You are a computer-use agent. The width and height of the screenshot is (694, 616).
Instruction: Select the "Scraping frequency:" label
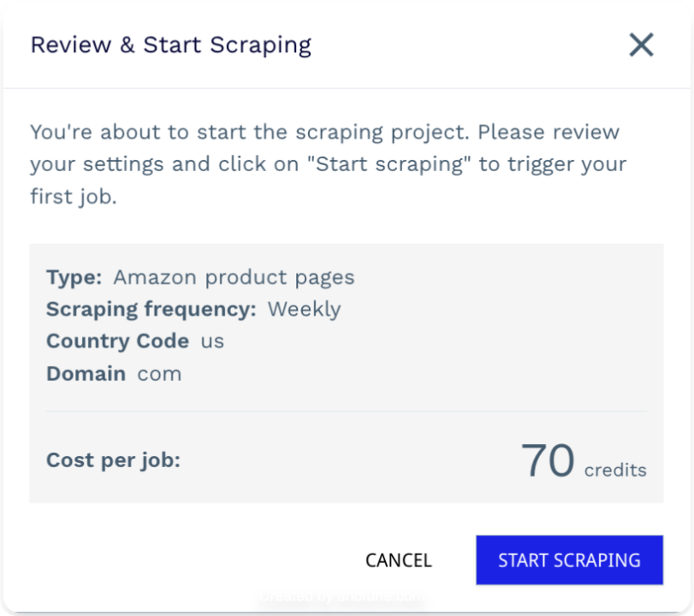151,309
